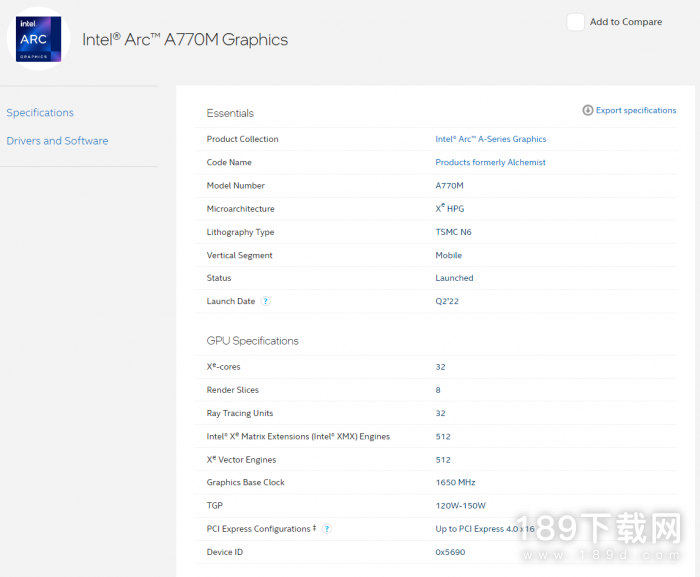
Task: Select the PCI Express Configurations label
Action: coord(261,529)
